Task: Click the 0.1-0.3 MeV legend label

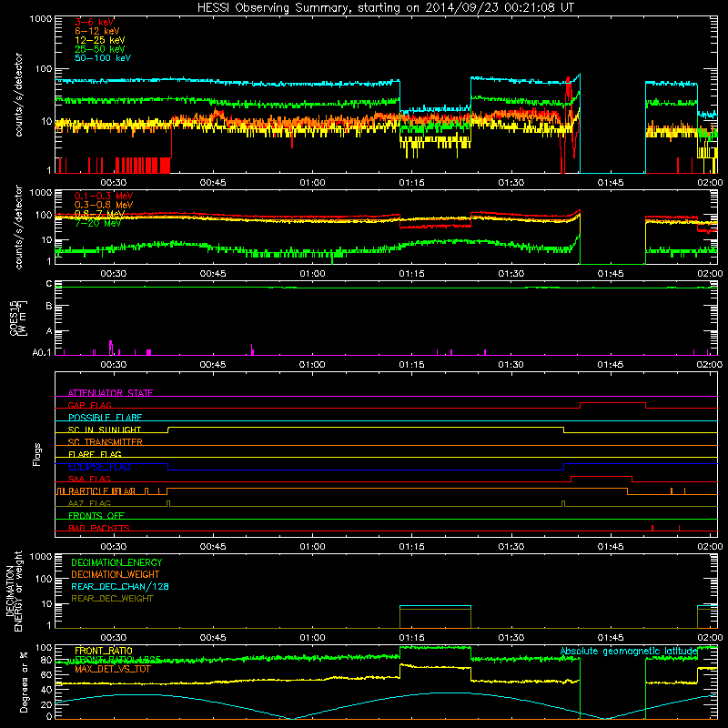Action: coord(104,196)
